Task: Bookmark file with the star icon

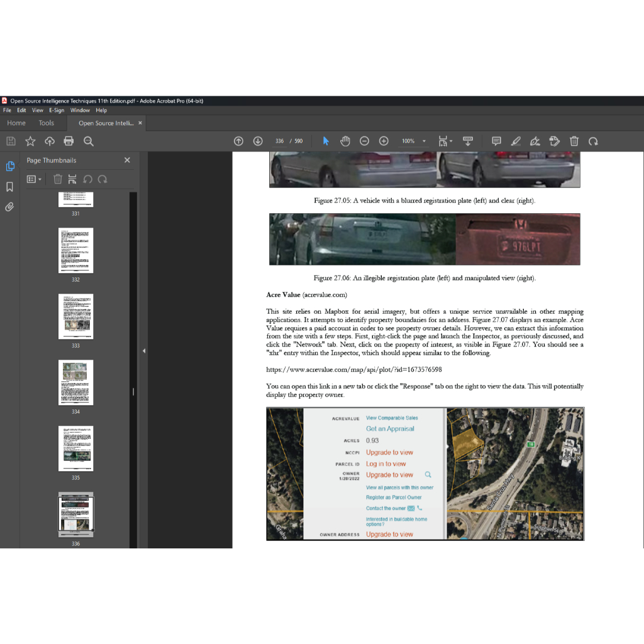Action: [30, 142]
